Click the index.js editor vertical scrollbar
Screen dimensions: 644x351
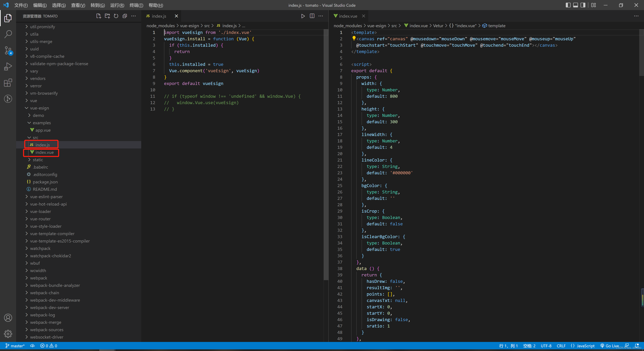click(x=326, y=155)
